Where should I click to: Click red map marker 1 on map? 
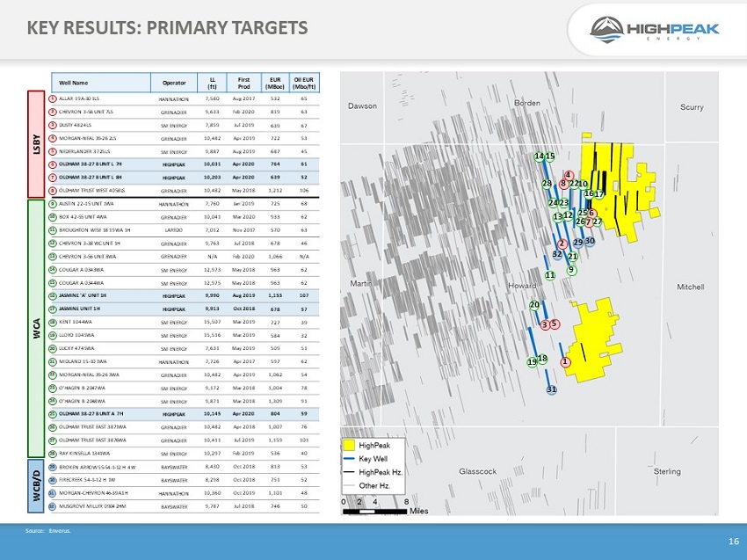click(565, 362)
